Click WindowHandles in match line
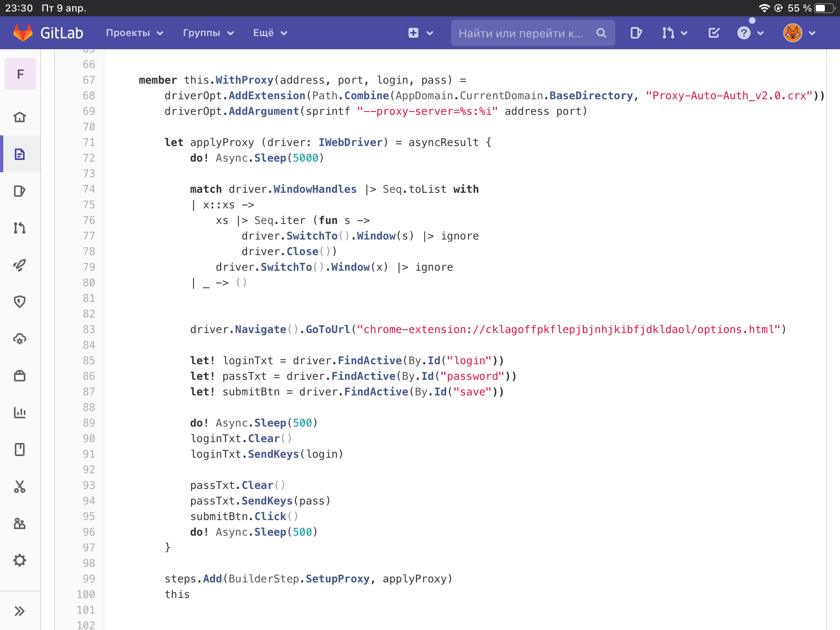840x630 pixels. pos(315,189)
